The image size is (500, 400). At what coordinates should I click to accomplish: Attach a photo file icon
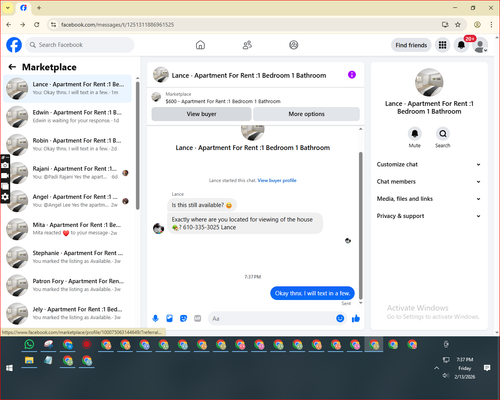pyautogui.click(x=170, y=318)
